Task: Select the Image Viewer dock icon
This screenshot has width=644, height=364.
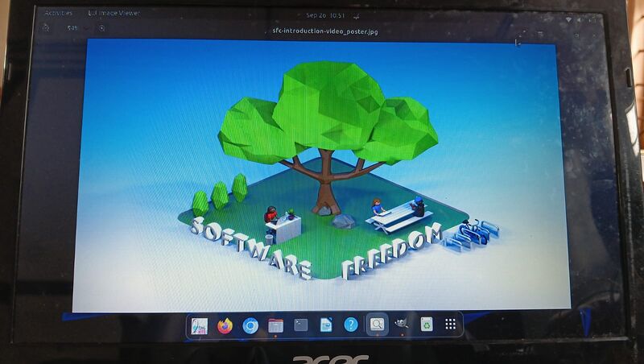Action: (376, 325)
